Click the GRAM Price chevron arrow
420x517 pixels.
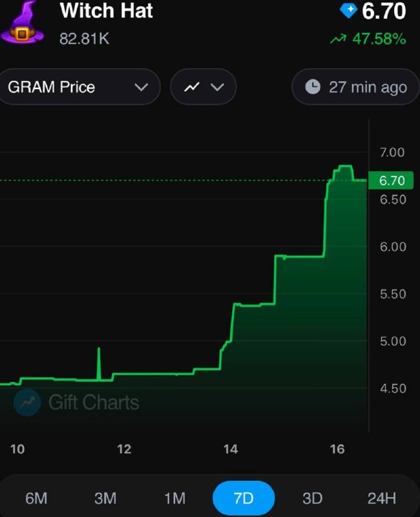[x=141, y=87]
